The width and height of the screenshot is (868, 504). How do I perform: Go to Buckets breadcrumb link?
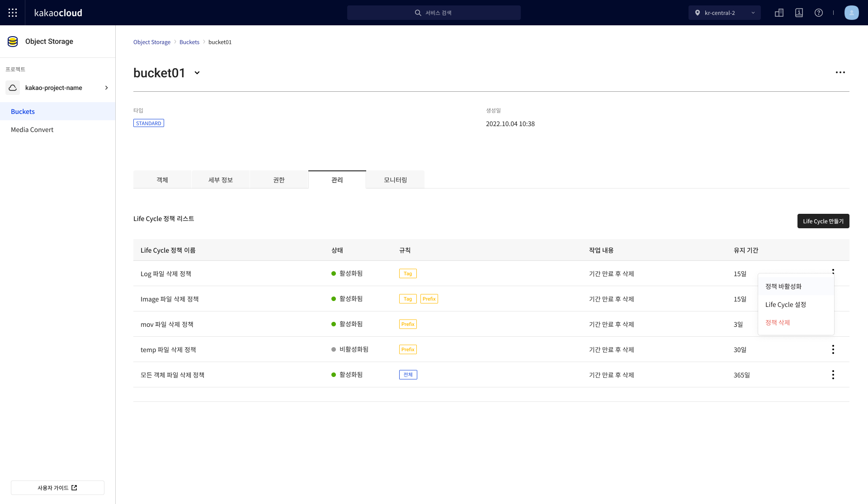(189, 42)
